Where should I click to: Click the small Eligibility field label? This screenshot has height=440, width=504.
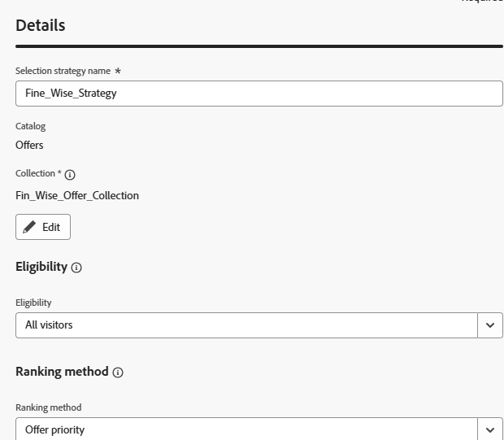pyautogui.click(x=33, y=303)
